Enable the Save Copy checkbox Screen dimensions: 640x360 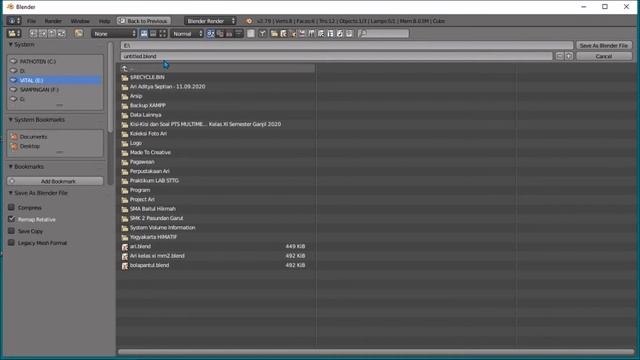coord(11,231)
